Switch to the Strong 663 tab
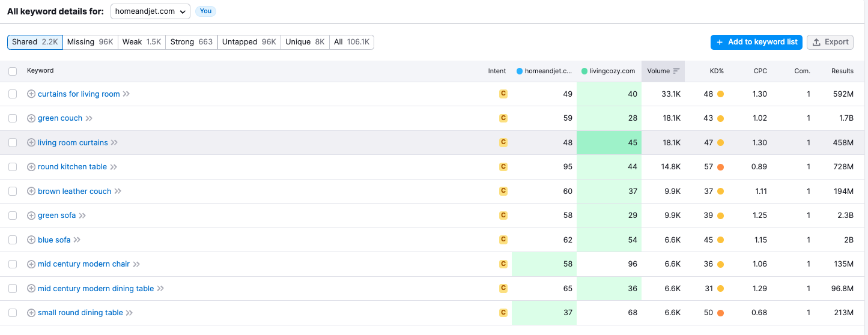 [x=192, y=42]
